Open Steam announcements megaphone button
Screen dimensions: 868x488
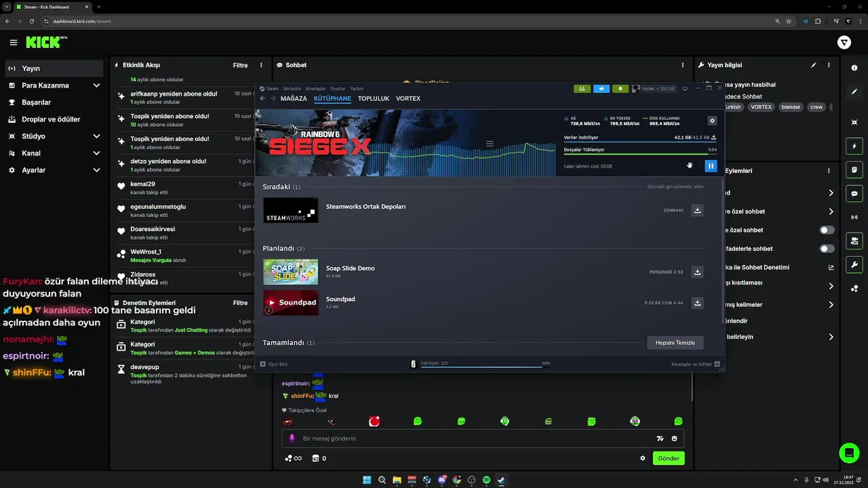click(x=601, y=89)
